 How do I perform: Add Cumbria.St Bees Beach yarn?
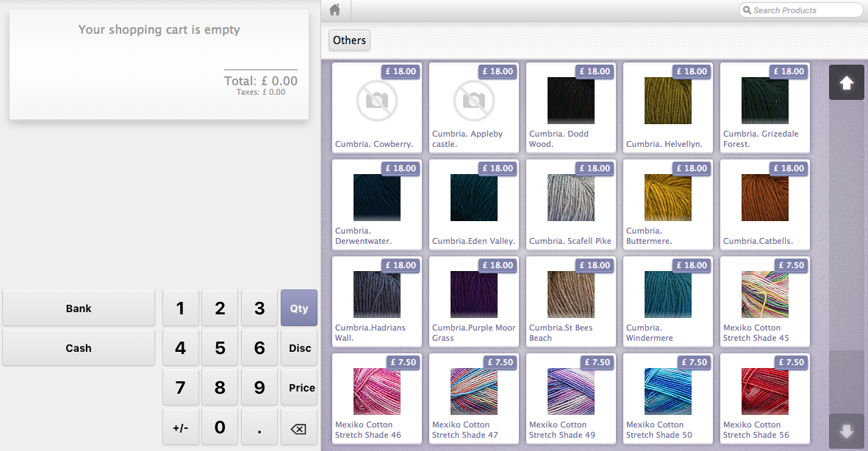pos(571,302)
